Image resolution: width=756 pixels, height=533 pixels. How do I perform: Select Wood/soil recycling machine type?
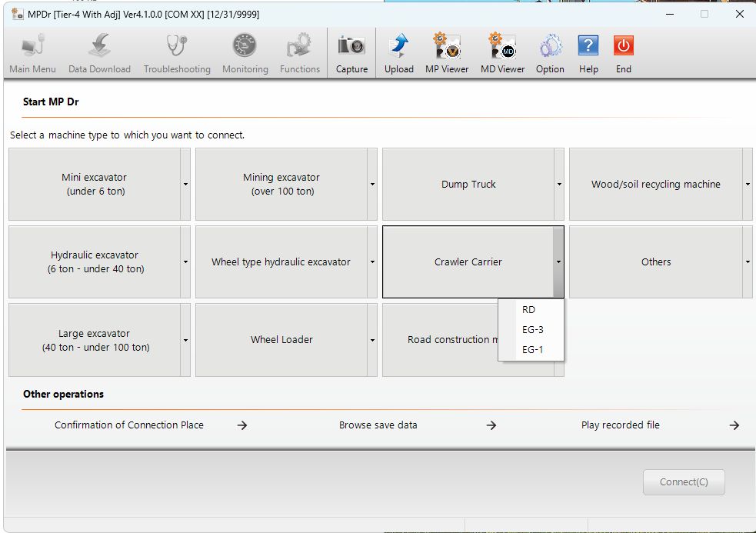[656, 185]
